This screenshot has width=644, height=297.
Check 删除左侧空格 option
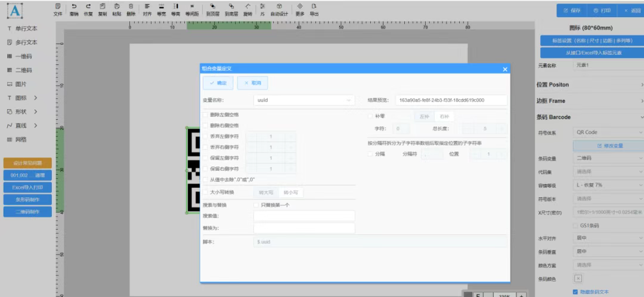[x=205, y=115]
